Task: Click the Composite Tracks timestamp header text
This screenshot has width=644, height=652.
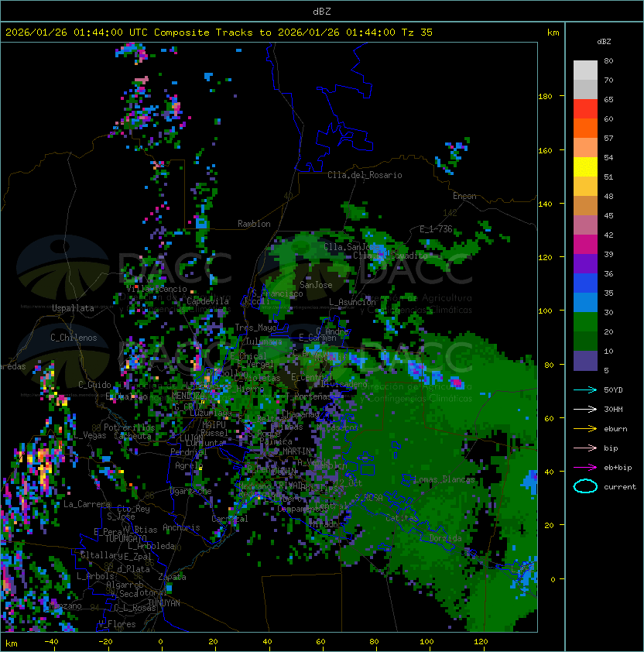Action: click(219, 33)
